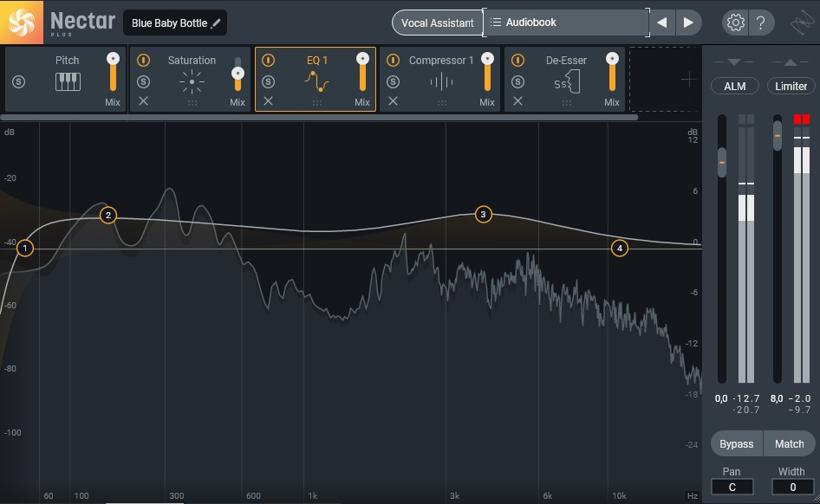Solo the Compressor 1 module
820x504 pixels.
pyautogui.click(x=394, y=82)
